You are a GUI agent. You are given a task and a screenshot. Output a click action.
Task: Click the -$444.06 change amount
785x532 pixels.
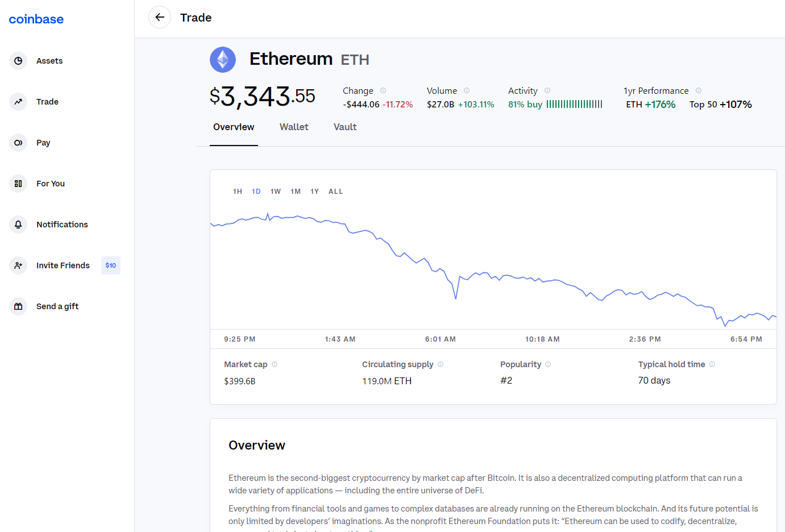click(361, 105)
